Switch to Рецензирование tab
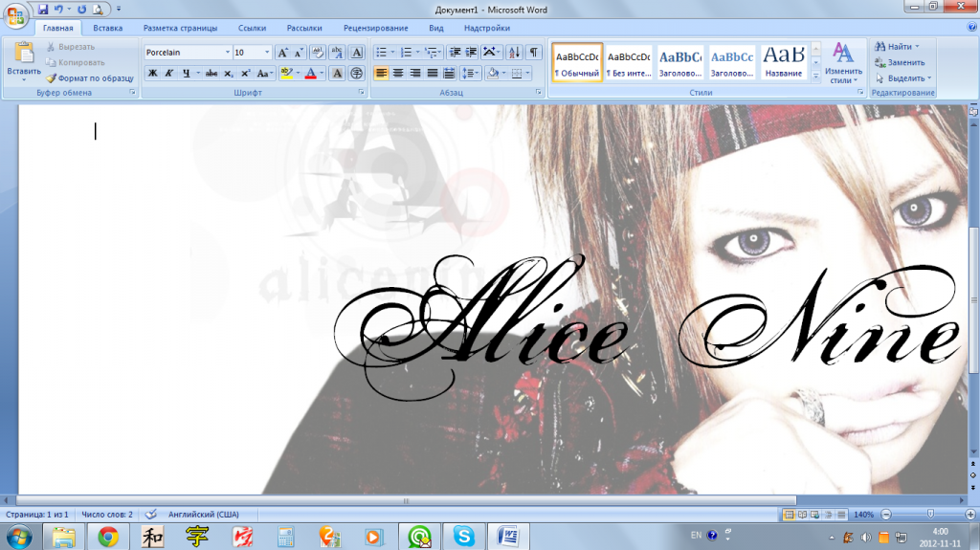 point(375,28)
